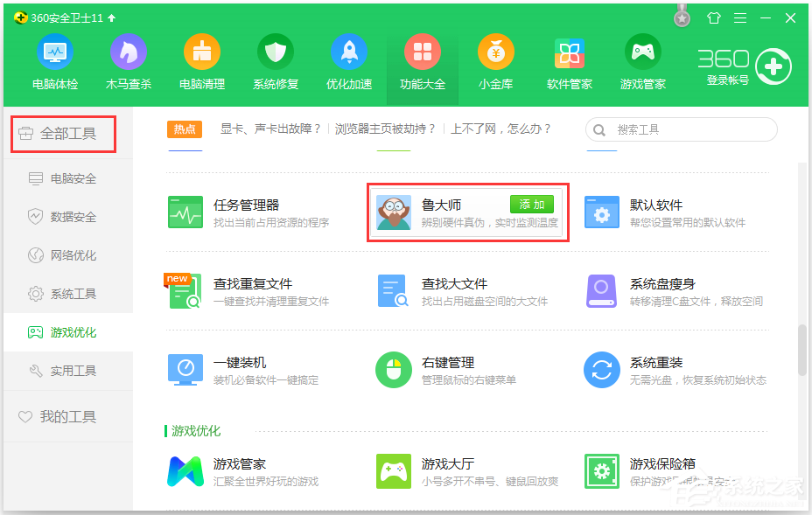This screenshot has width=812, height=515.
Task: Open 系统修复 system repair
Action: tap(276, 61)
